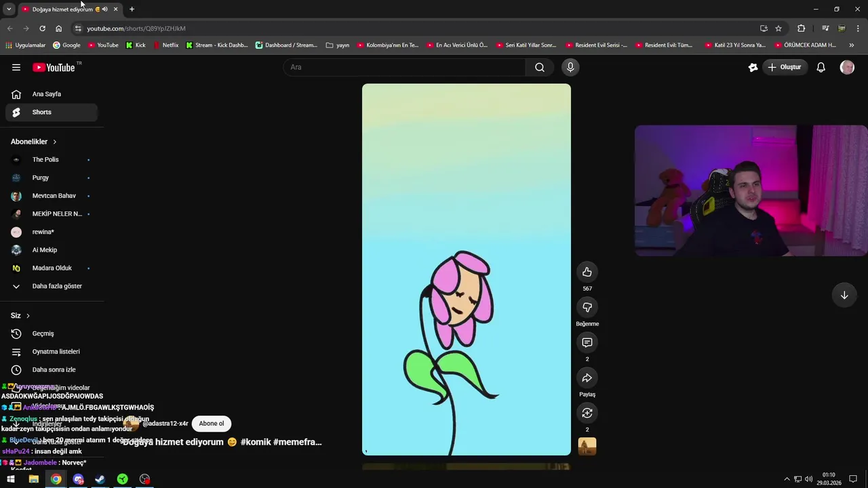The width and height of the screenshot is (868, 488).
Task: Open the Kick bookmark
Action: click(136, 45)
